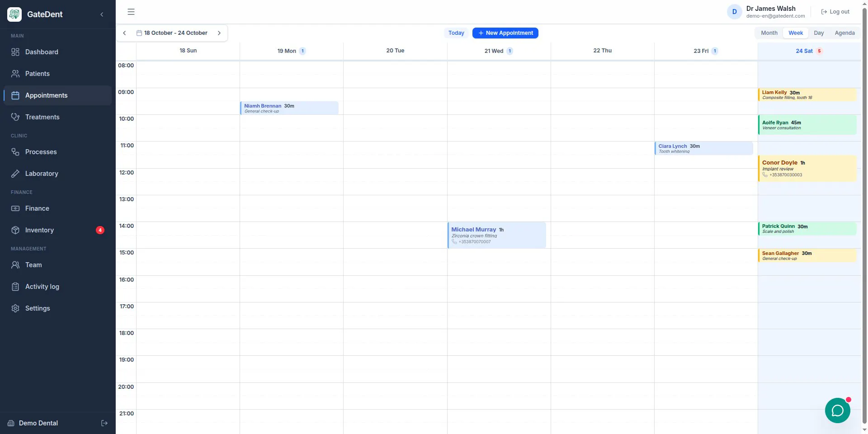Open Patrick Quinn's scale and polish appointment

click(x=807, y=229)
